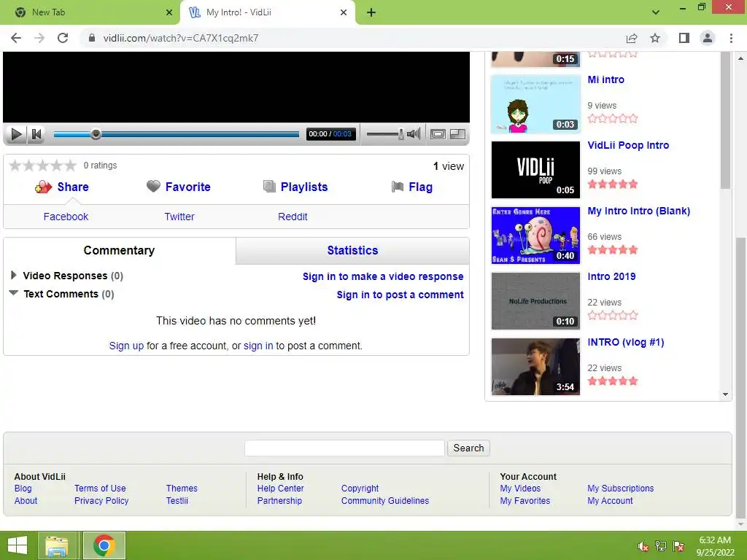The width and height of the screenshot is (747, 560).
Task: Click the taskbar clock
Action: point(715,546)
